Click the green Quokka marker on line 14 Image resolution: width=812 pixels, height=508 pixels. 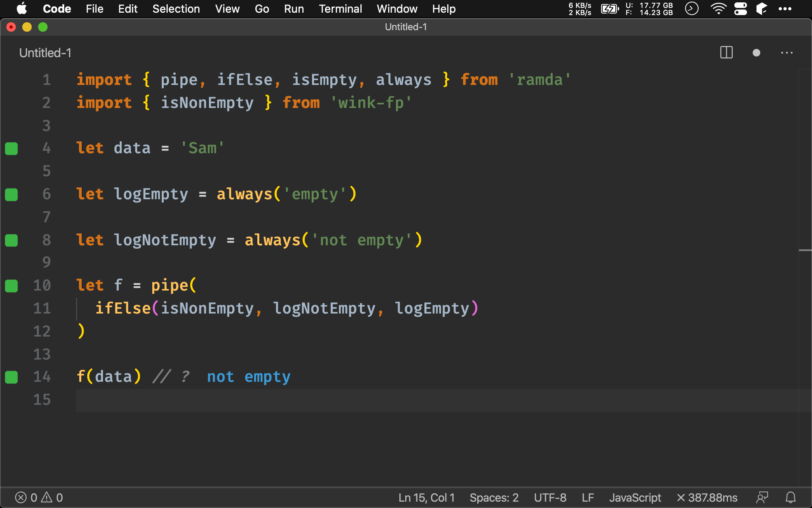(x=11, y=377)
